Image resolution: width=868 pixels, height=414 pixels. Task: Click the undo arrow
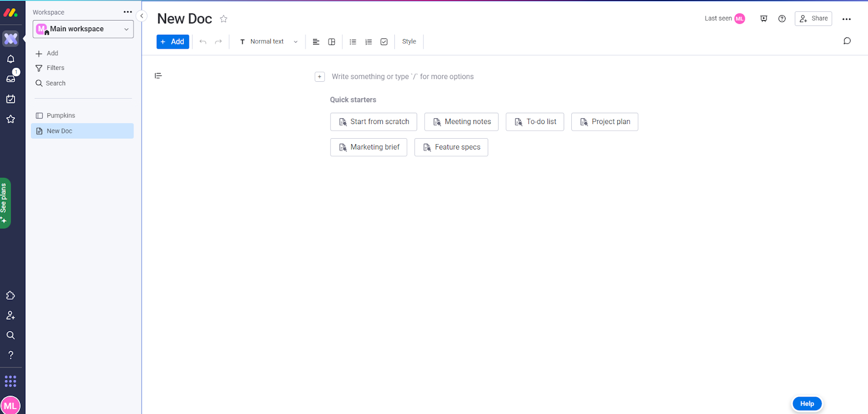pos(203,42)
